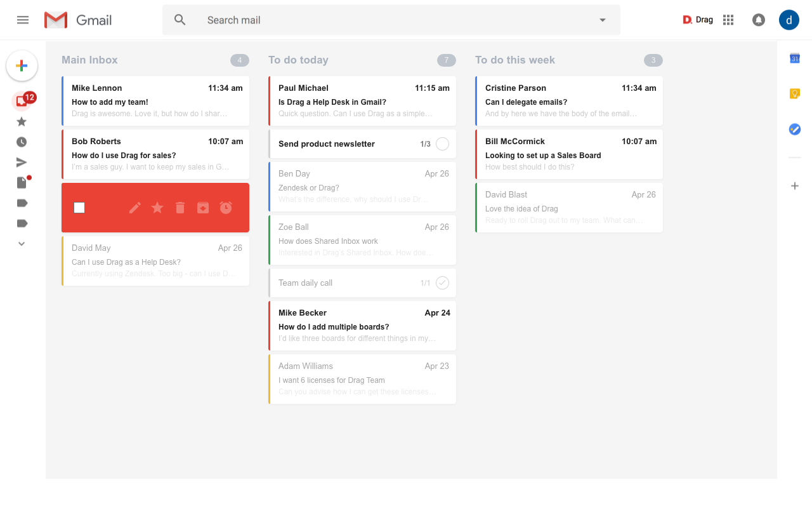Open the Sent folder in sidebar
Viewport: 812px width, 508px height.
coord(22,163)
